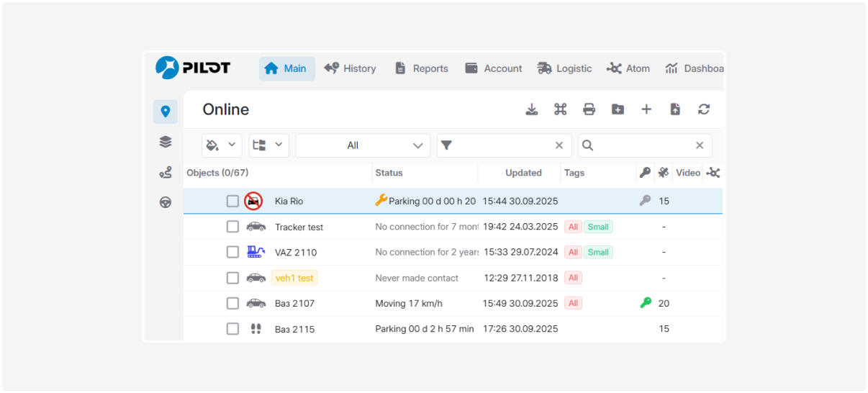Check the box next to VAZ 2110
The image size is (868, 393).
(x=232, y=252)
